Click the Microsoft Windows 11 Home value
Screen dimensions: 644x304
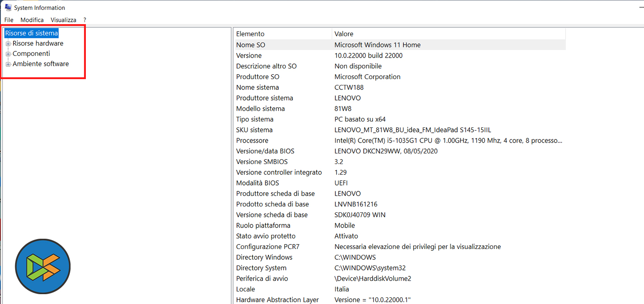coord(377,45)
